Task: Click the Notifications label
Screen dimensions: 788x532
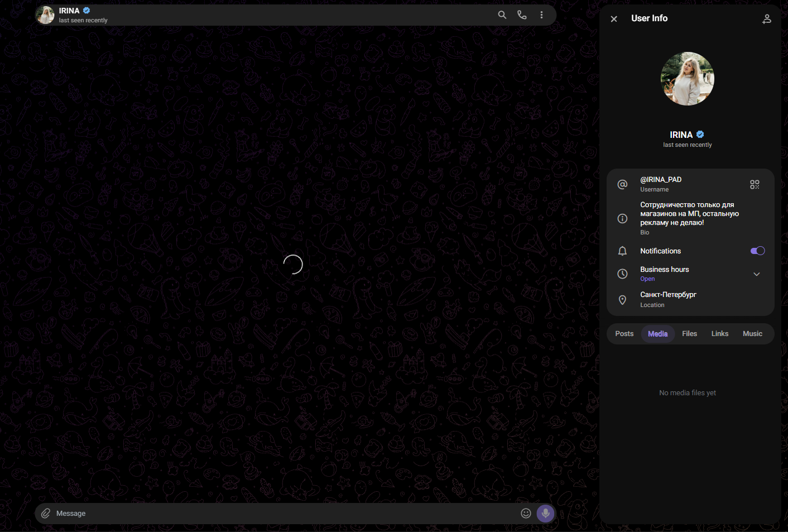Action: point(660,251)
